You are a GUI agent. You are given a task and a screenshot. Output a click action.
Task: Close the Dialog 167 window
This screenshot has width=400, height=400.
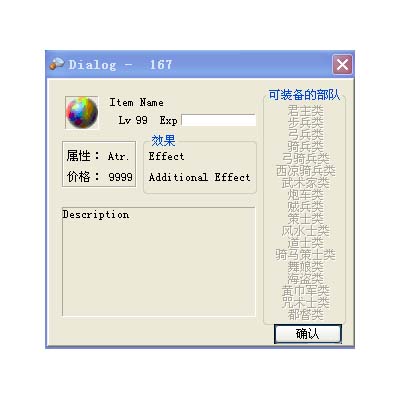(342, 64)
